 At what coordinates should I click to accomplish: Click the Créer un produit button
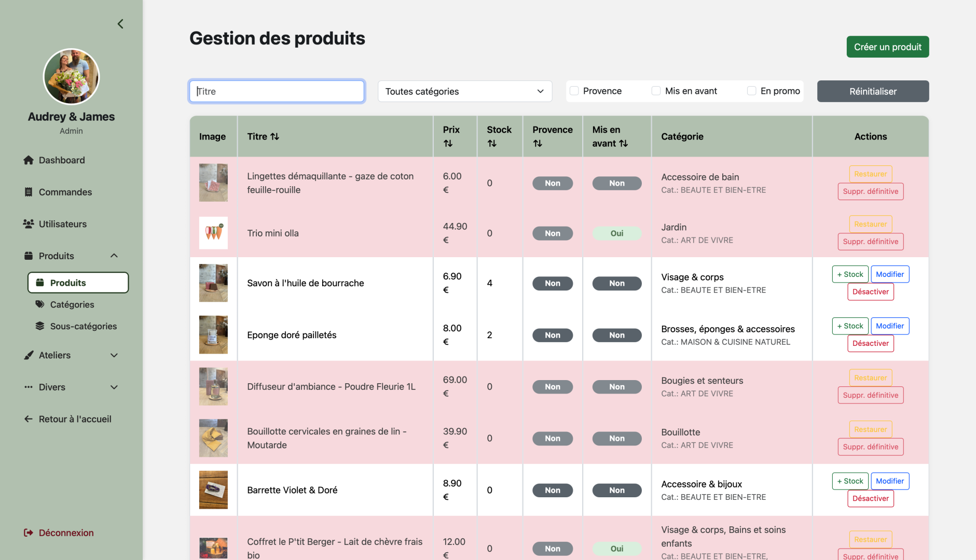click(887, 47)
